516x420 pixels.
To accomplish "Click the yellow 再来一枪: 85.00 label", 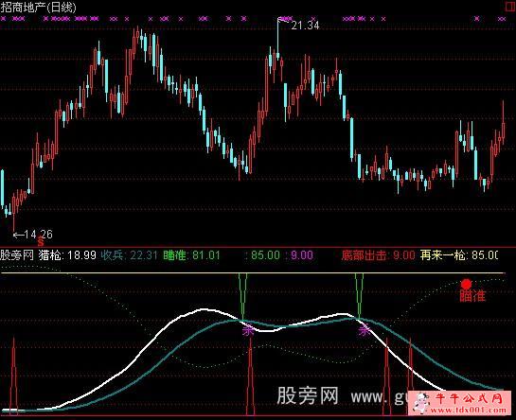I will 459,254.
